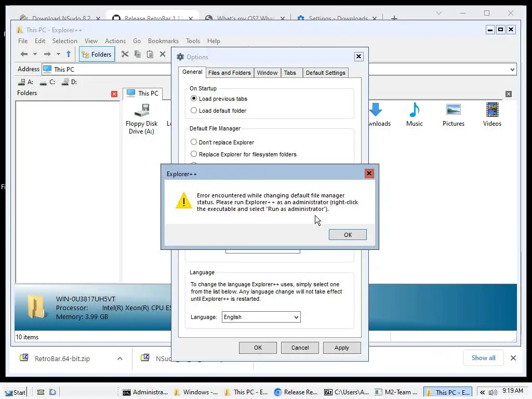532x399 pixels.
Task: Click the D: drive icon in drives bar
Action: pyautogui.click(x=69, y=82)
